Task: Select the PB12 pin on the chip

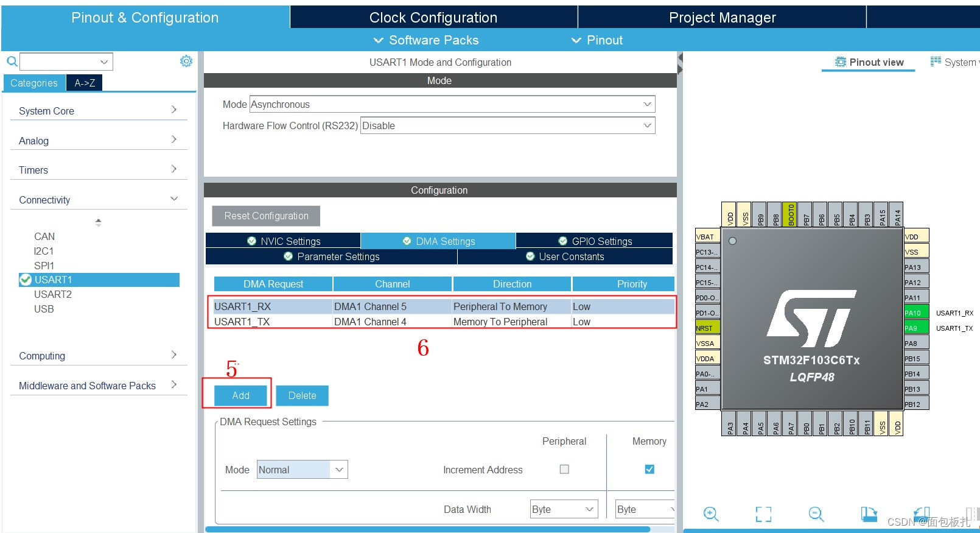Action: pos(916,404)
